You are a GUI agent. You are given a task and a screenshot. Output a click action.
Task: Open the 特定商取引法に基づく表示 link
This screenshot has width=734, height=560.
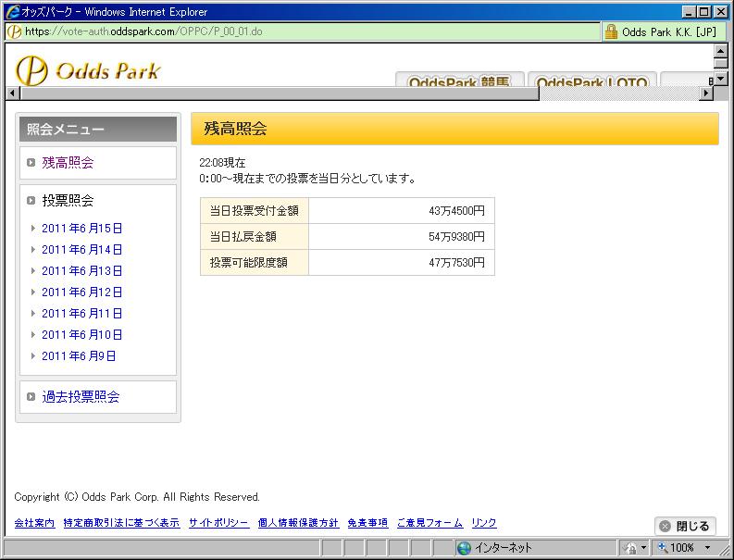[121, 523]
